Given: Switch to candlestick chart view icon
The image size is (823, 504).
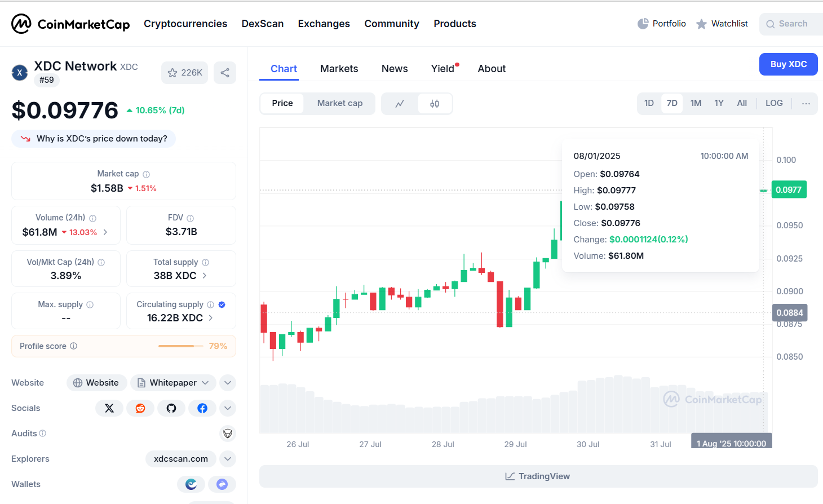Looking at the screenshot, I should [435, 104].
